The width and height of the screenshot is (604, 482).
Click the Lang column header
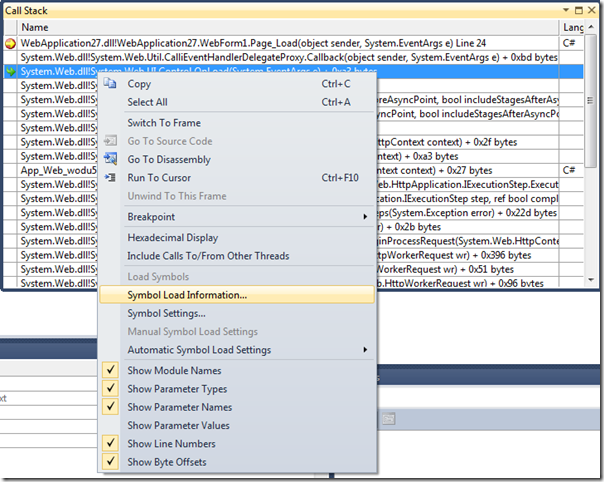click(571, 27)
